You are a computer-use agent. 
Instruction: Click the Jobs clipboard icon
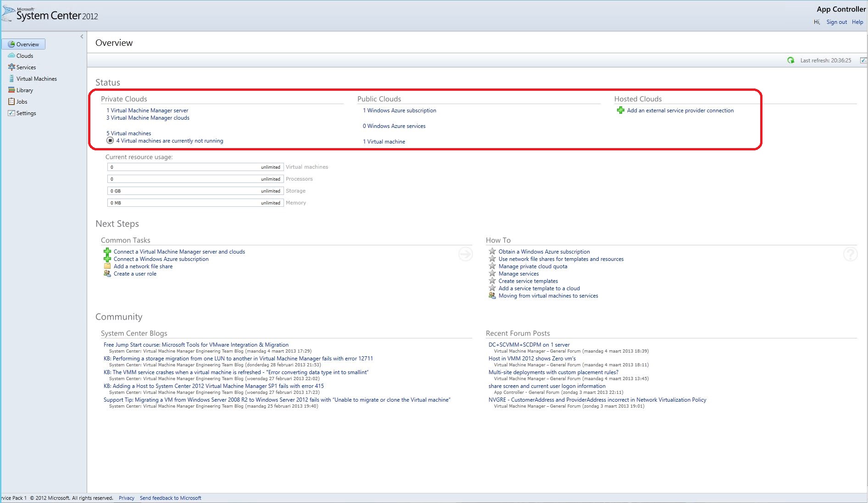point(11,101)
